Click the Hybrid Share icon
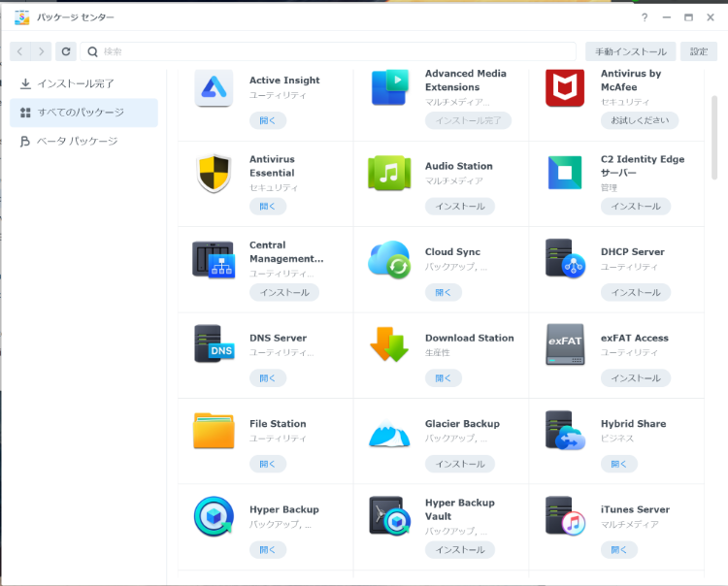The image size is (728, 586). click(x=565, y=431)
